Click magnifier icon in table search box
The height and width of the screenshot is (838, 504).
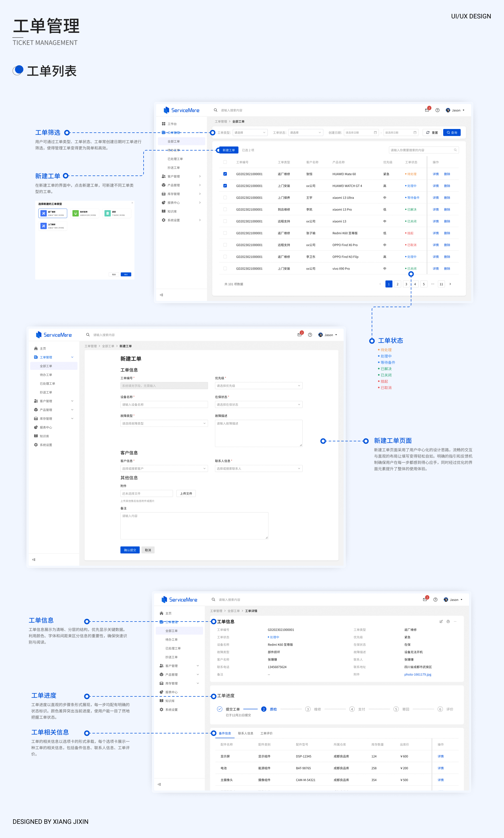[x=455, y=150]
